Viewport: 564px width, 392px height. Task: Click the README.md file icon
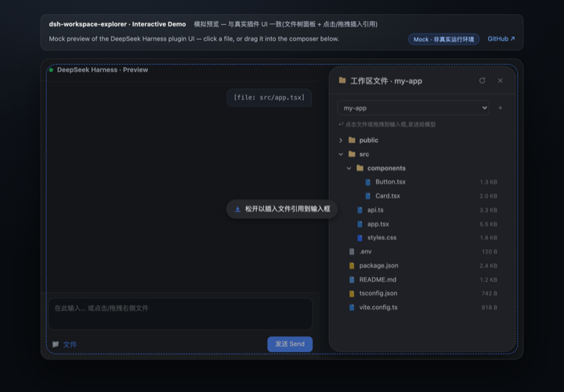click(x=352, y=279)
